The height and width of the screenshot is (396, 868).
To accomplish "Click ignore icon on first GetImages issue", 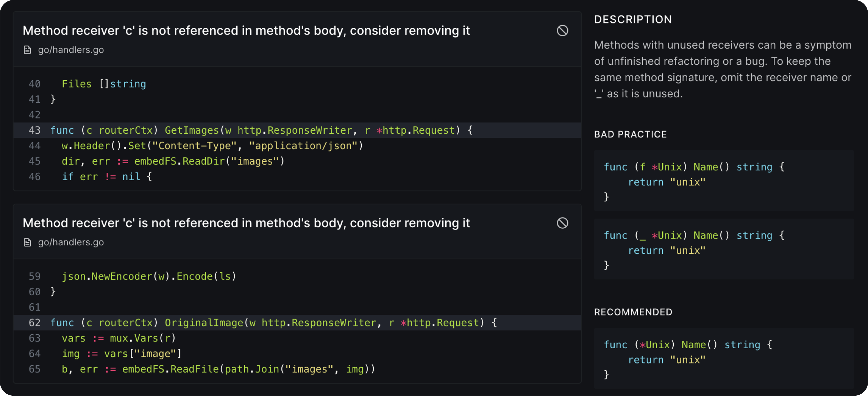I will (x=562, y=31).
